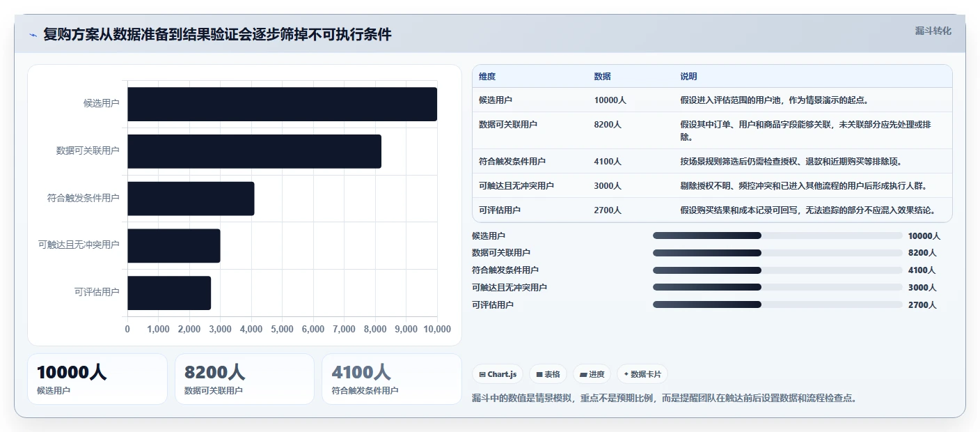The image size is (980, 432).
Task: Click the 候选用户 bar in the chart
Action: pos(282,104)
